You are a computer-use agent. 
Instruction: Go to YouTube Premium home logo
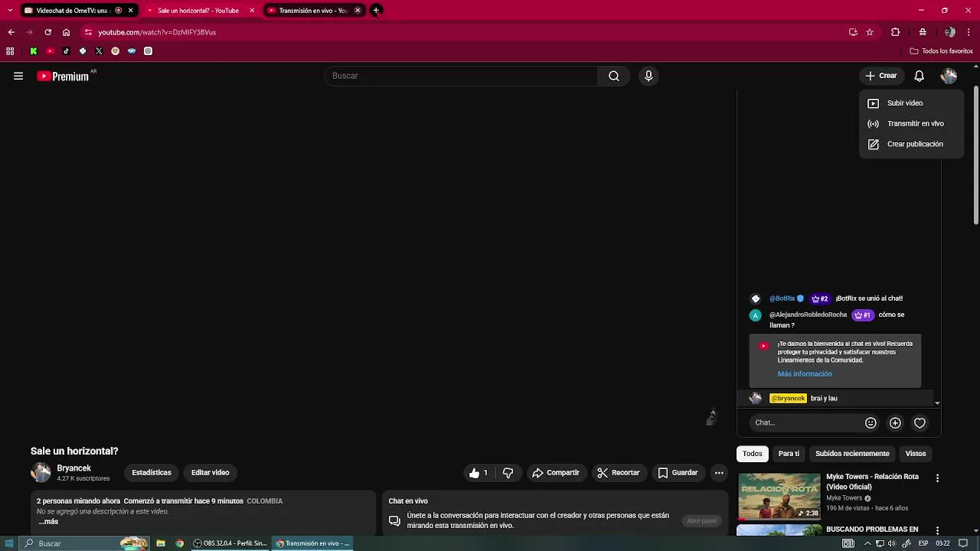[x=63, y=77]
